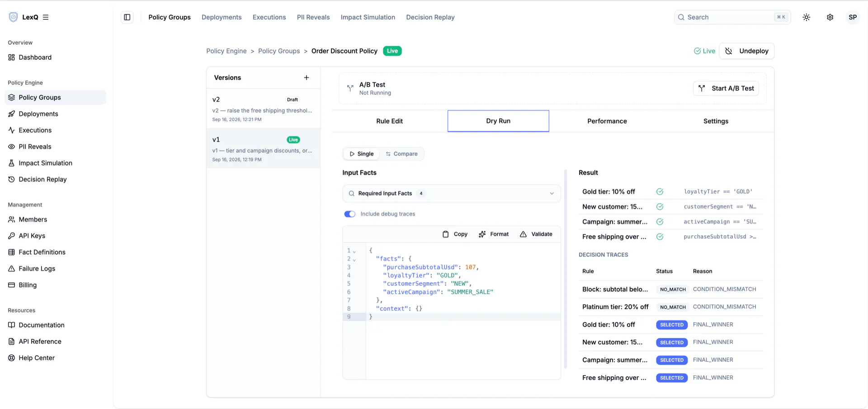Click green check beside Free shipping result
Image resolution: width=868 pixels, height=409 pixels.
click(x=660, y=237)
